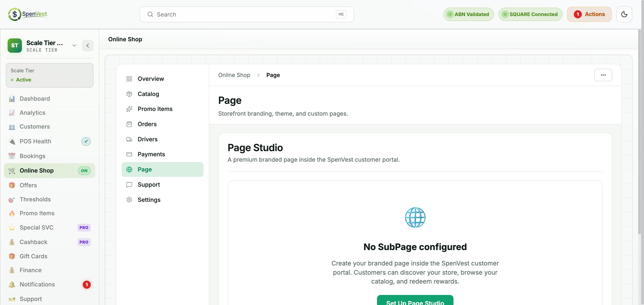This screenshot has width=644, height=305.
Task: Click into the Search input field
Action: coord(246,15)
